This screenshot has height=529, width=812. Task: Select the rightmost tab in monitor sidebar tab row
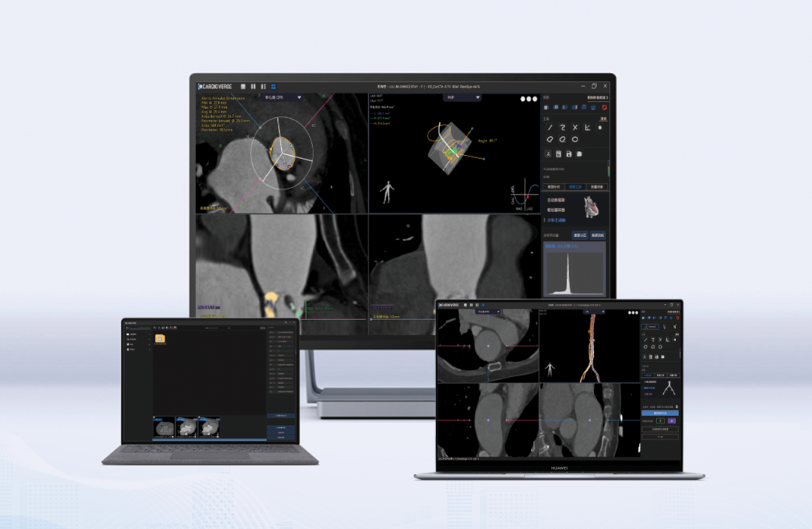point(598,187)
